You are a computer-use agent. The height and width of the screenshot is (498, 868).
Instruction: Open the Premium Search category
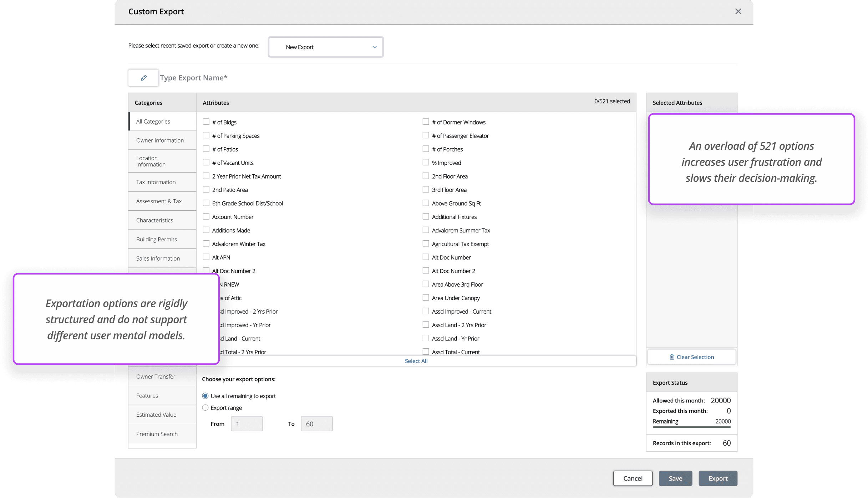pyautogui.click(x=157, y=434)
